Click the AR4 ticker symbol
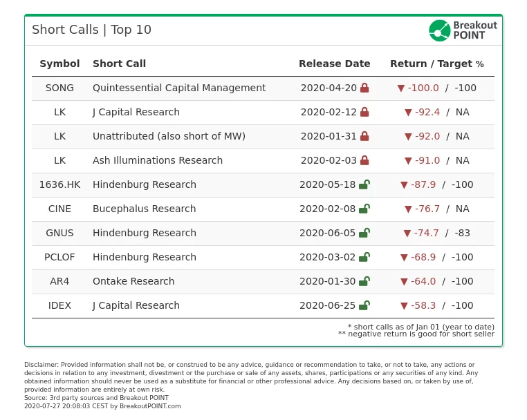 [59, 281]
